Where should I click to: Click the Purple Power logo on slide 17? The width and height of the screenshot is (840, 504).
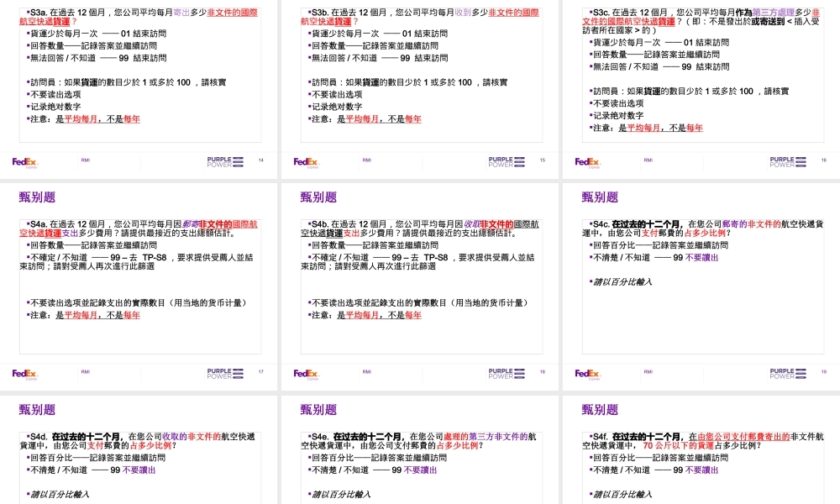[x=225, y=374]
